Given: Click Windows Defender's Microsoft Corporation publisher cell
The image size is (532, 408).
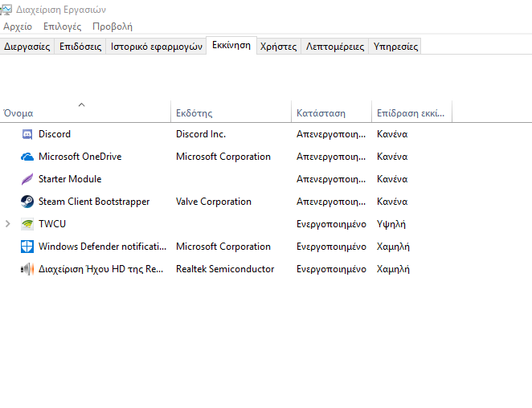Looking at the screenshot, I should pos(223,247).
